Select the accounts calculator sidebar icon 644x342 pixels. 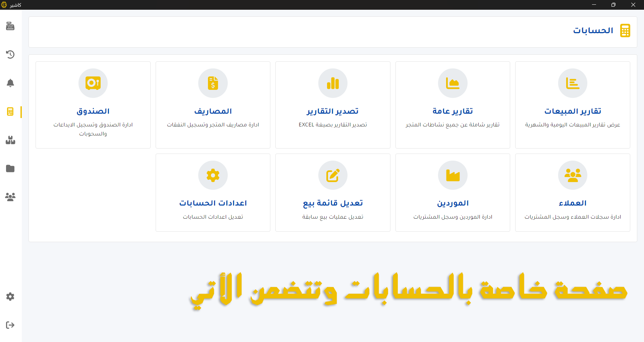pyautogui.click(x=10, y=112)
